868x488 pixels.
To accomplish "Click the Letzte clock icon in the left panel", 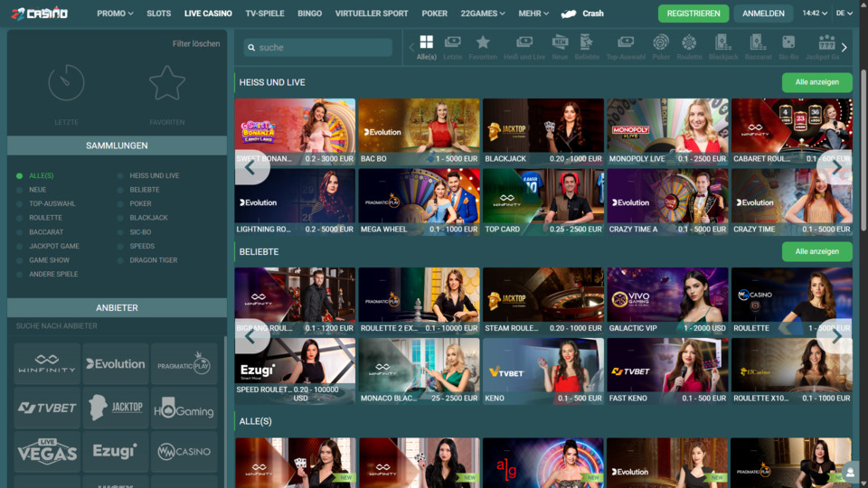I will pyautogui.click(x=66, y=84).
